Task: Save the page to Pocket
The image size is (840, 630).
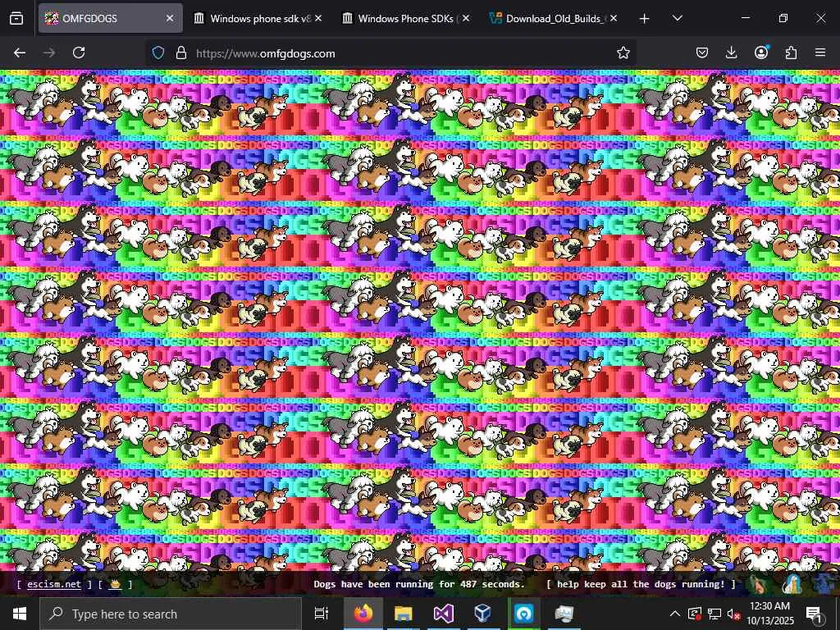Action: (x=702, y=52)
